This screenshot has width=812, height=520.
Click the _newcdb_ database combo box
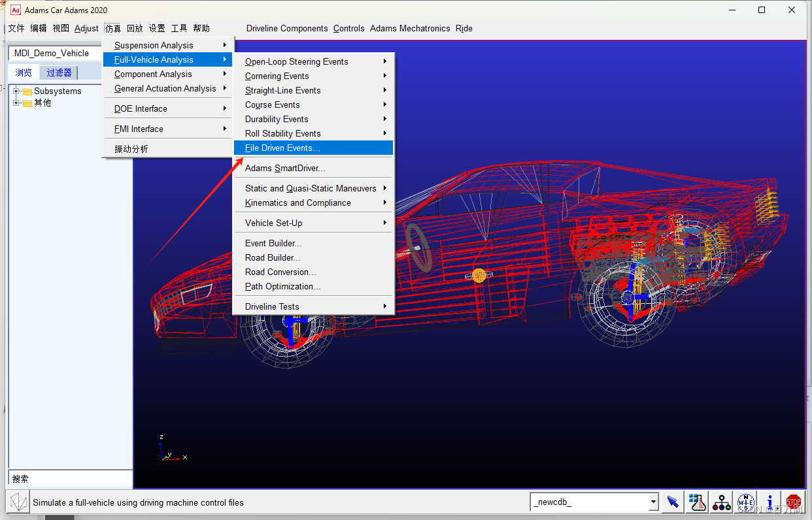[594, 502]
